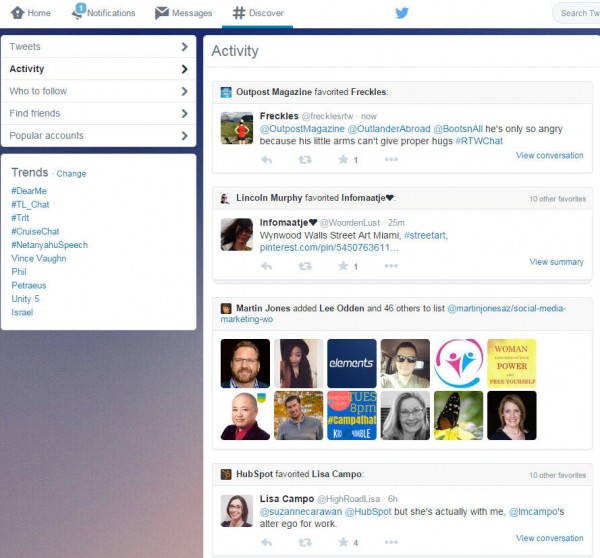This screenshot has width=600, height=558.
Task: Open Lisa Campo profile photo thumbnail
Action: [237, 511]
